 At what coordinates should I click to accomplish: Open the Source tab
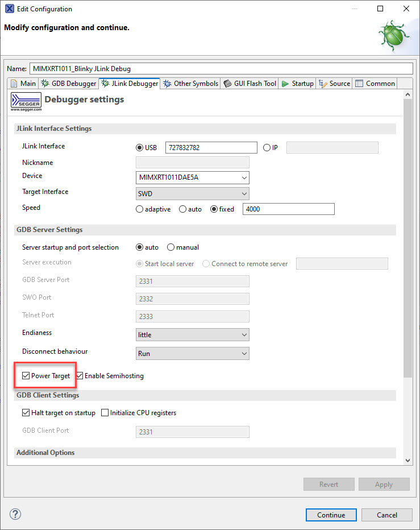click(335, 84)
